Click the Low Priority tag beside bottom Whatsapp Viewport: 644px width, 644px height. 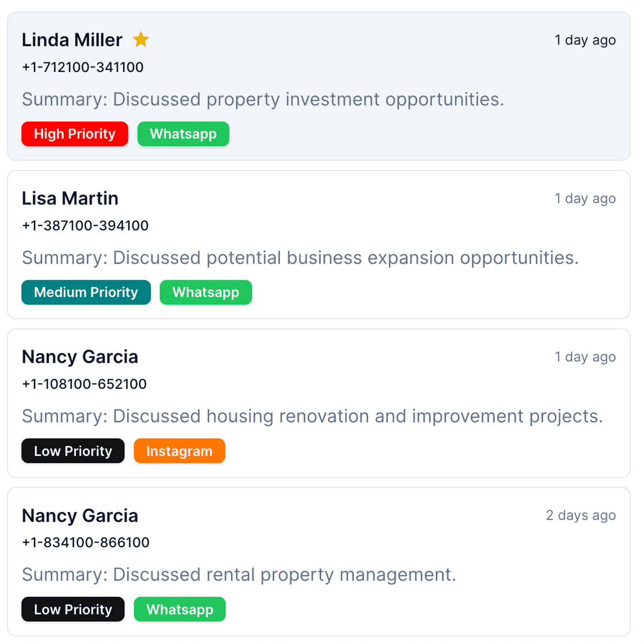coord(73,609)
